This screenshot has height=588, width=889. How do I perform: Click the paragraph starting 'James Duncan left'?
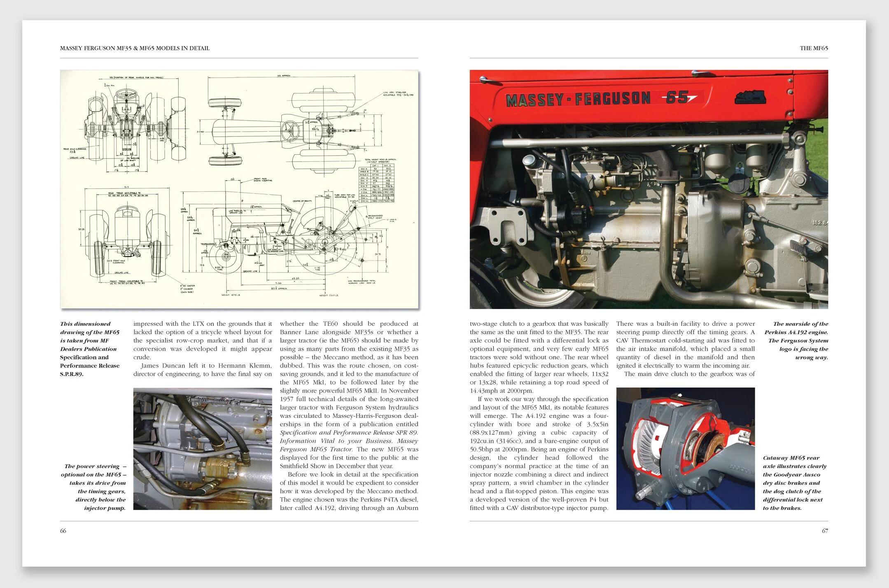[203, 370]
